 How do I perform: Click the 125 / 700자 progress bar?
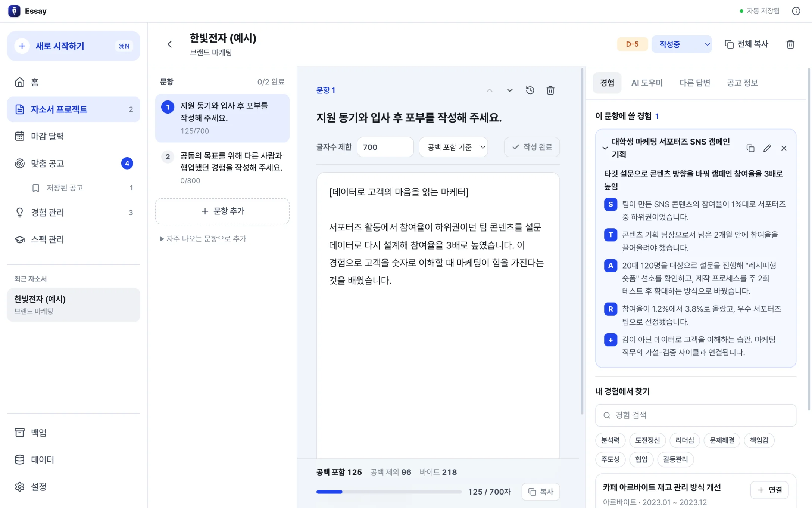(x=389, y=492)
